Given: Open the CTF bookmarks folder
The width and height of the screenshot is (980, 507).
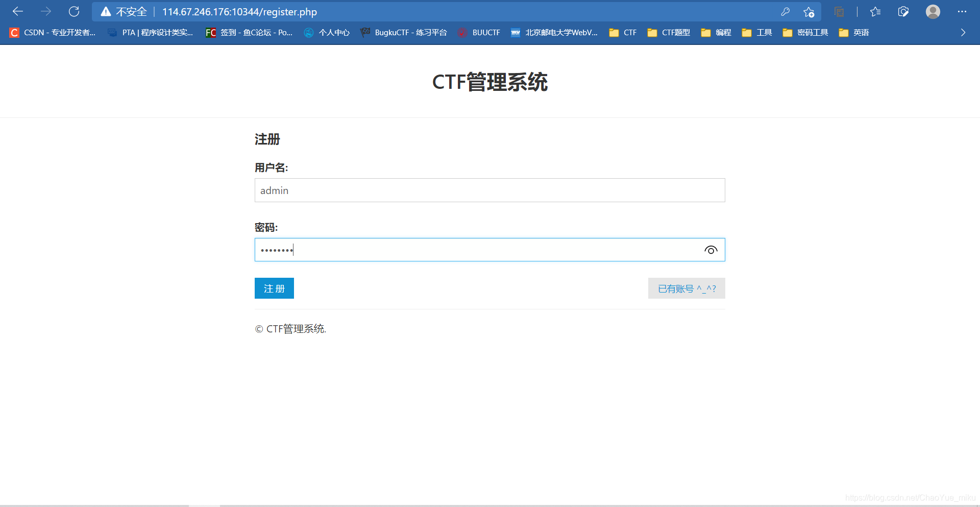Looking at the screenshot, I should point(623,32).
